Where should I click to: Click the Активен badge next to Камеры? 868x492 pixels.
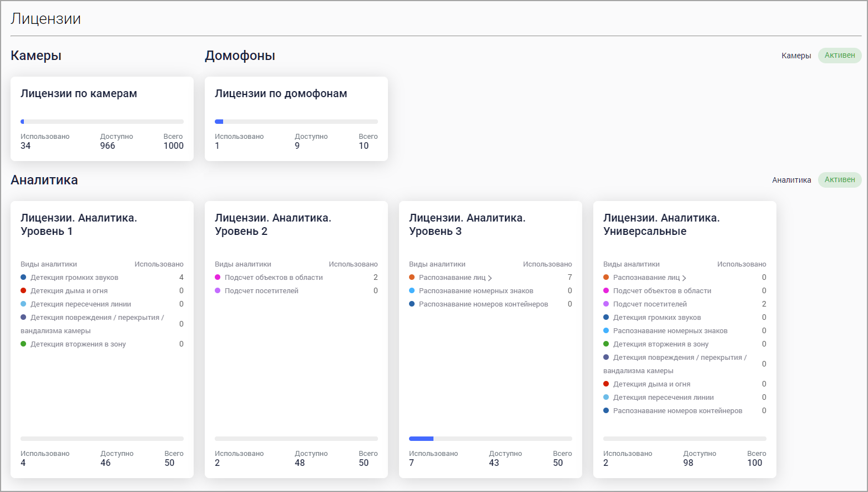(x=839, y=56)
